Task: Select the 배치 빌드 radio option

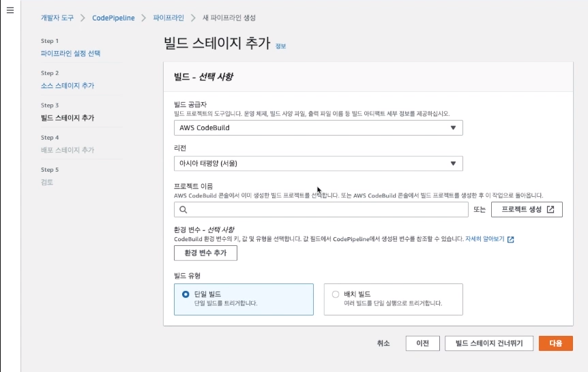Action: click(x=336, y=294)
